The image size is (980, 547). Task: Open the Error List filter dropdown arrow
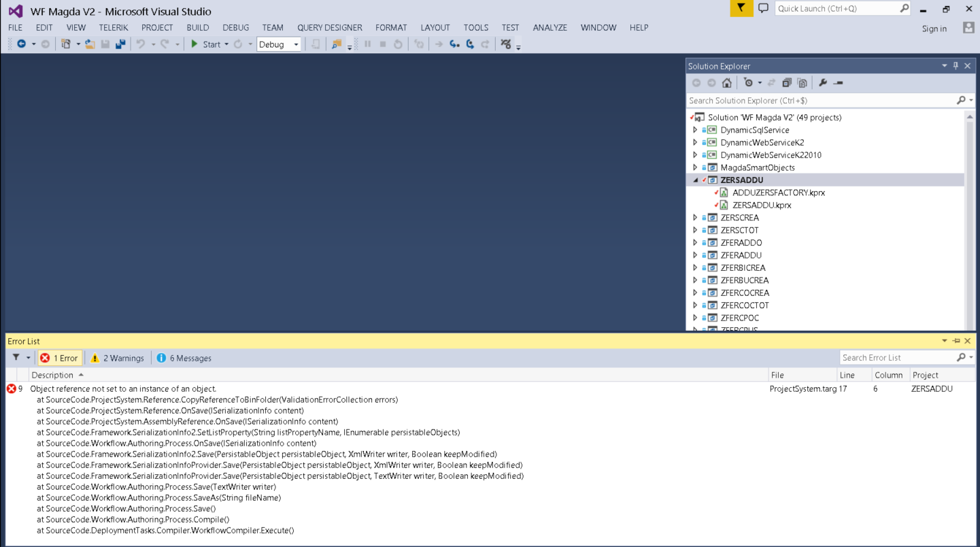tap(28, 358)
